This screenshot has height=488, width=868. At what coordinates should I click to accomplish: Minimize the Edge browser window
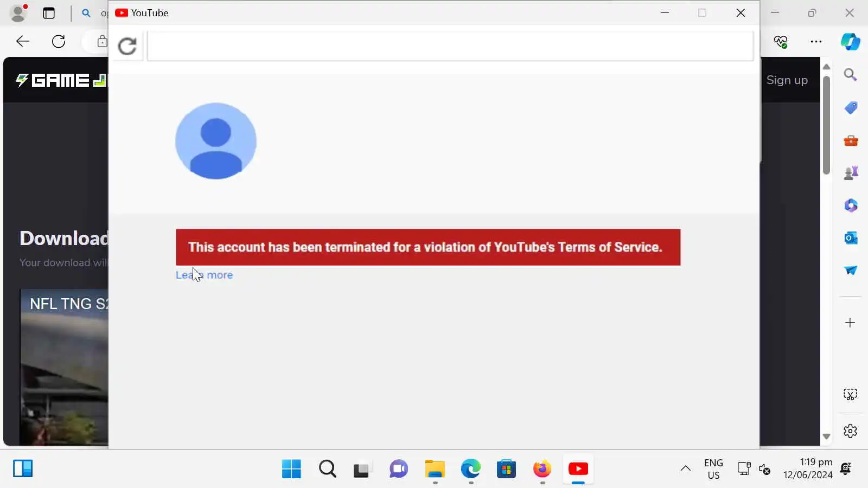coord(775,13)
